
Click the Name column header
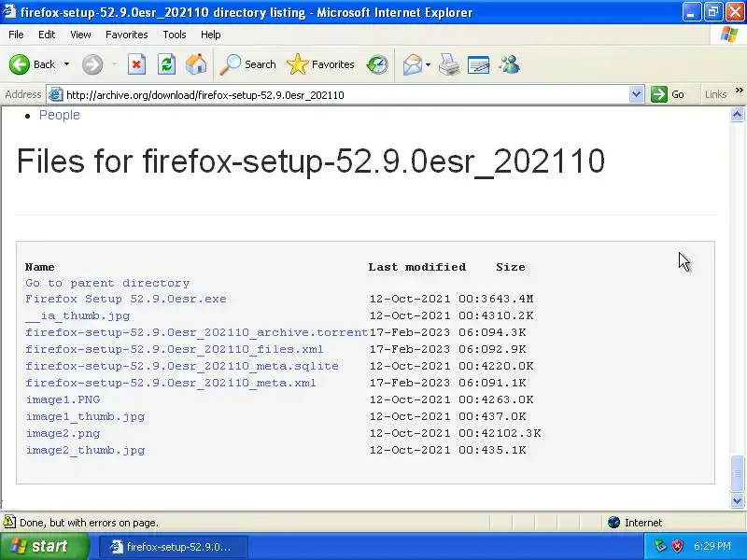39,267
